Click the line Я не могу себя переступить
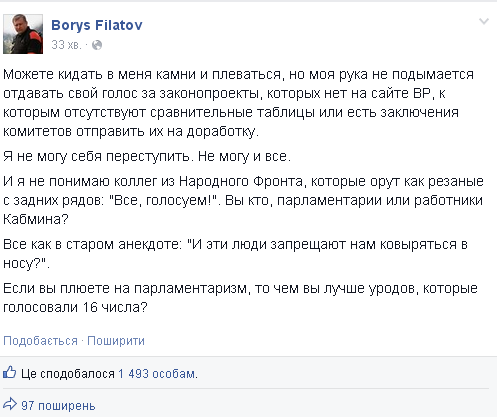Screen dimensions: 497x417 point(147,156)
